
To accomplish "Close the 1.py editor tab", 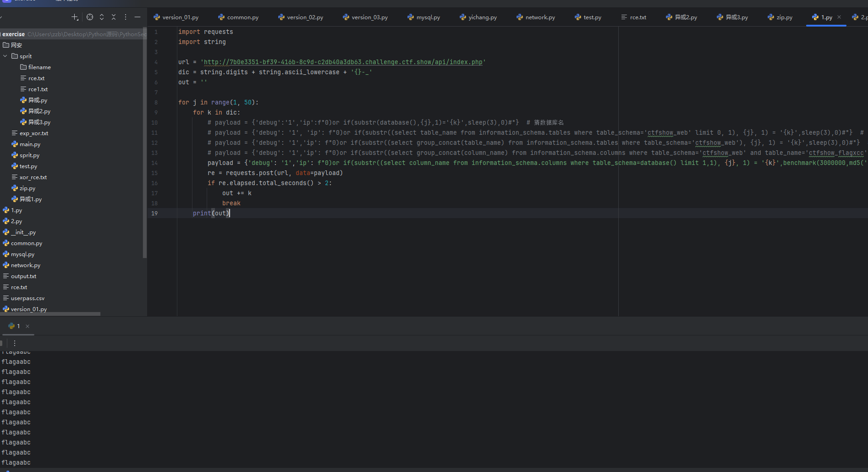I will tap(839, 17).
